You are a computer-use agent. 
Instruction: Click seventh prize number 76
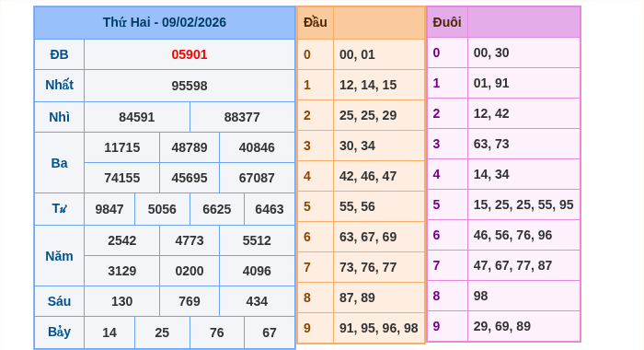(x=217, y=332)
